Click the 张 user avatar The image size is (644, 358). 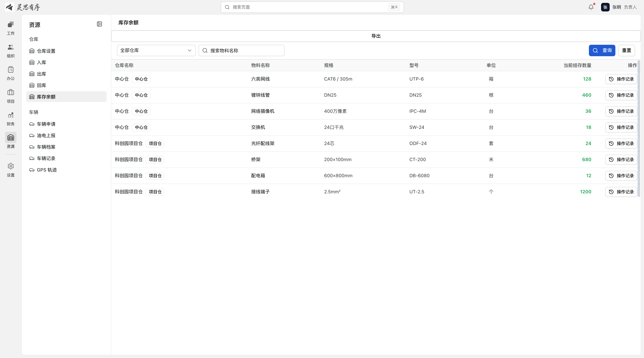(605, 7)
